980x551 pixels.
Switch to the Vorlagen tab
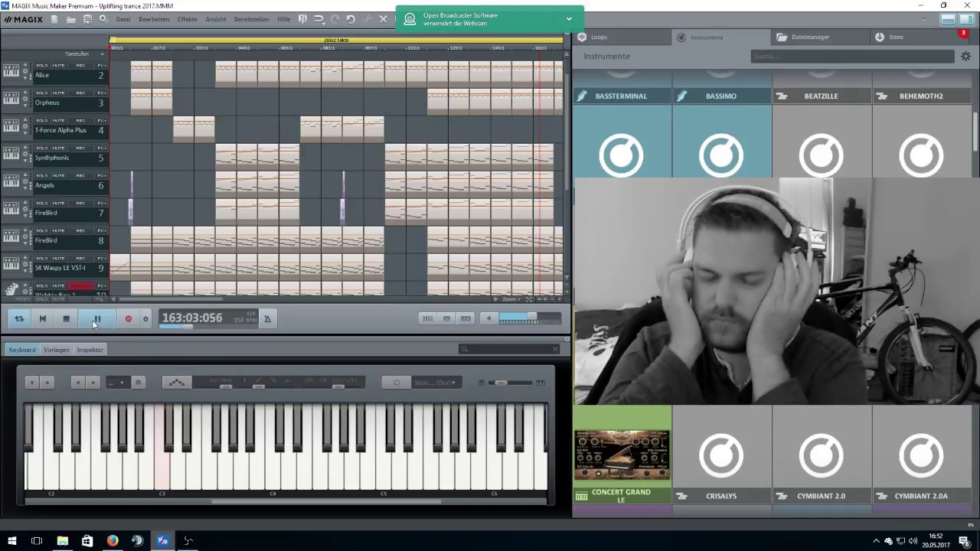tap(56, 350)
